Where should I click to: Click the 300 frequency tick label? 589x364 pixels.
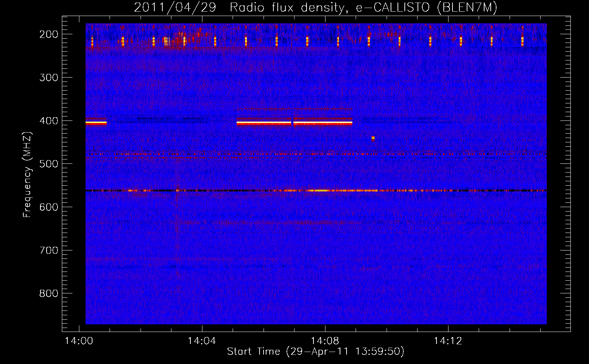click(x=49, y=78)
